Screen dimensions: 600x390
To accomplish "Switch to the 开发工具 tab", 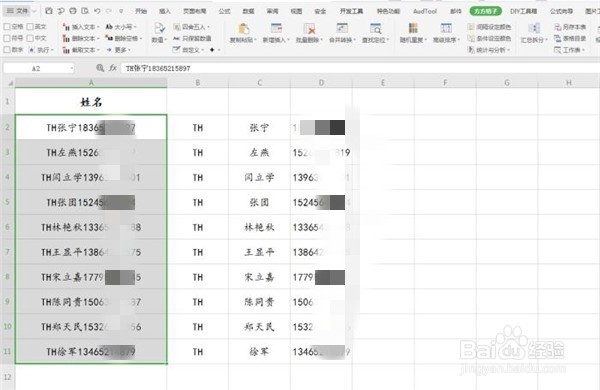I will [x=351, y=11].
